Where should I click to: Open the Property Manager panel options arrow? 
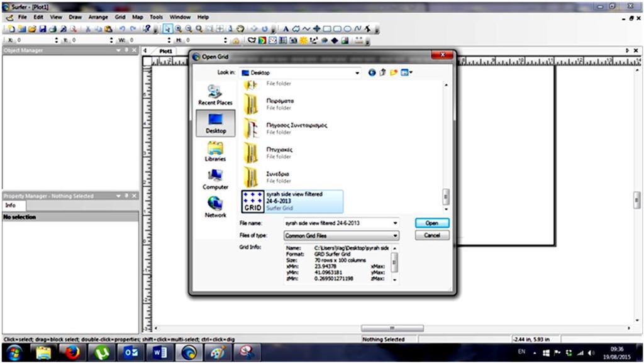click(x=118, y=196)
